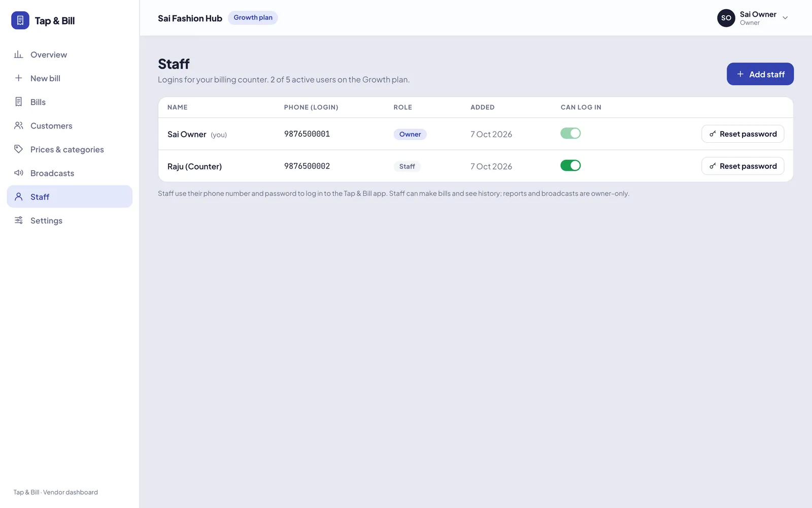
Task: Go to Bills in the sidebar
Action: tap(70, 102)
